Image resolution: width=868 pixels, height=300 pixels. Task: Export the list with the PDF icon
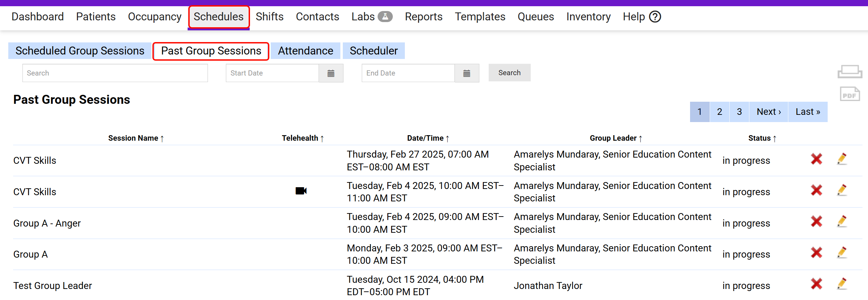pos(849,94)
